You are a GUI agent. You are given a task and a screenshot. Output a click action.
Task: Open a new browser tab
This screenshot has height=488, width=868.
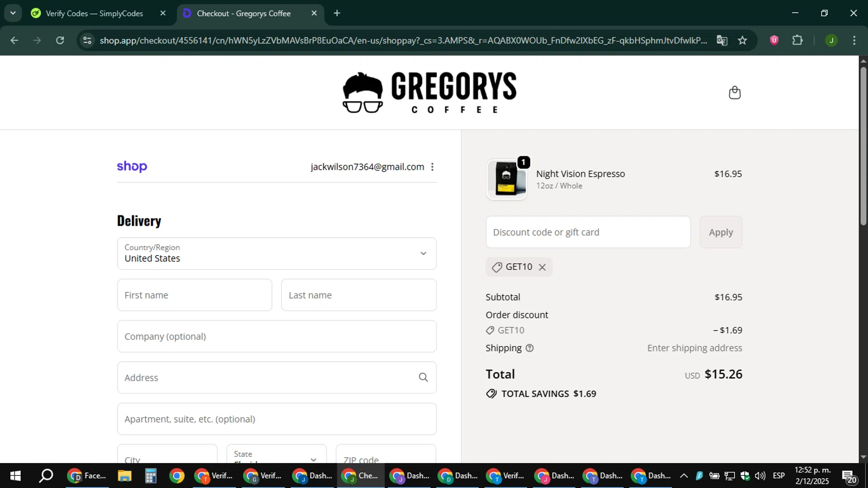coord(337,13)
